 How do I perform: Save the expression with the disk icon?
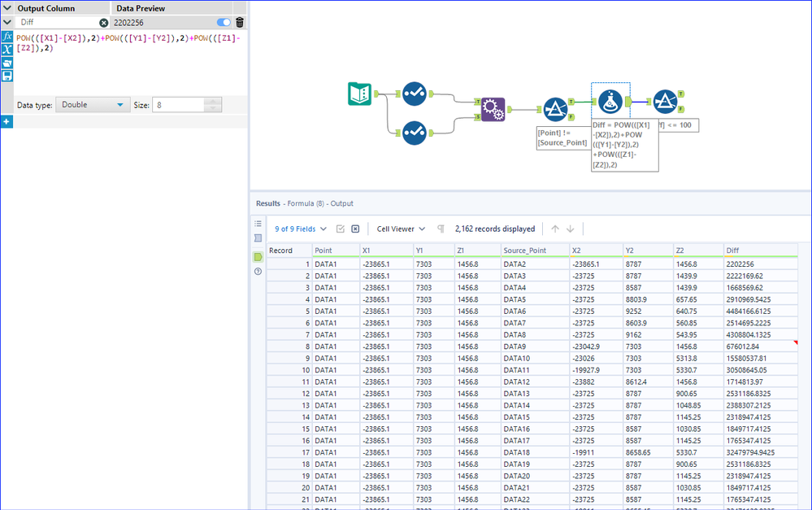click(7, 76)
